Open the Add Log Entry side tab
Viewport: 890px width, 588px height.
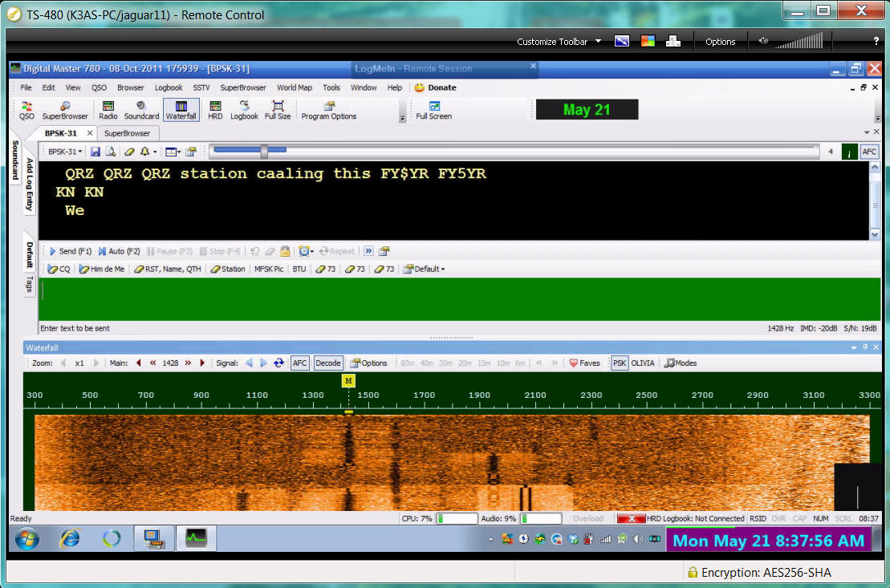click(x=30, y=185)
